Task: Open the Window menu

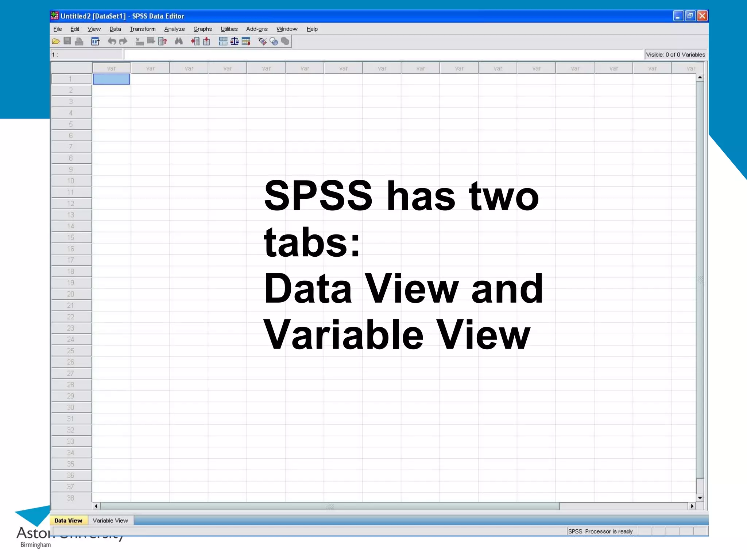Action: [x=287, y=29]
